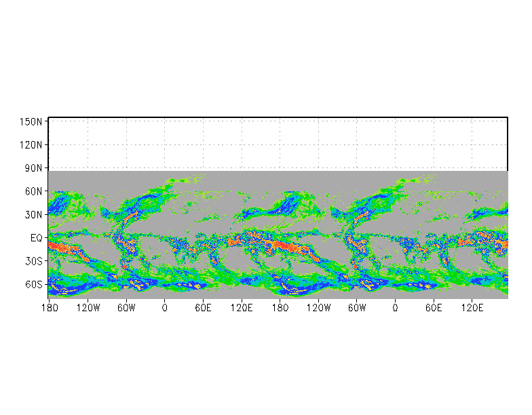This screenshot has width=532, height=415.
Task: Select the 120N latitude axis label
Action: pyautogui.click(x=31, y=145)
